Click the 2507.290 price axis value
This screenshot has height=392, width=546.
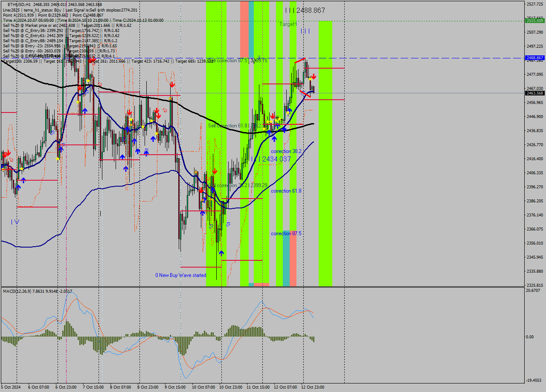(535, 32)
